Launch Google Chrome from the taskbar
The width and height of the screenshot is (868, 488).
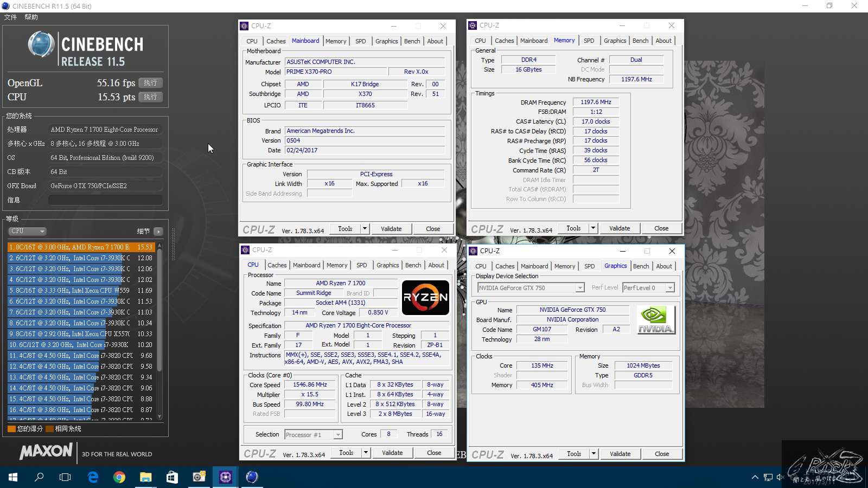[x=119, y=477]
